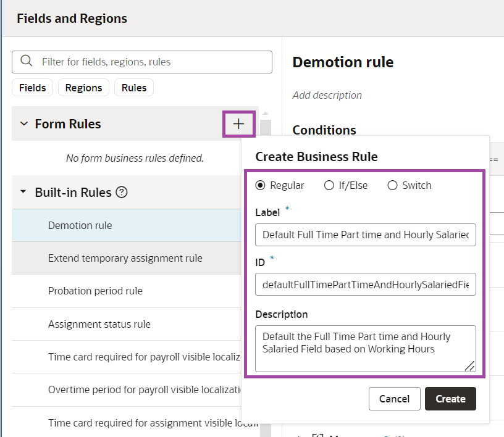The image size is (504, 437).
Task: Click the Built-in Rules help icon
Action: (122, 192)
